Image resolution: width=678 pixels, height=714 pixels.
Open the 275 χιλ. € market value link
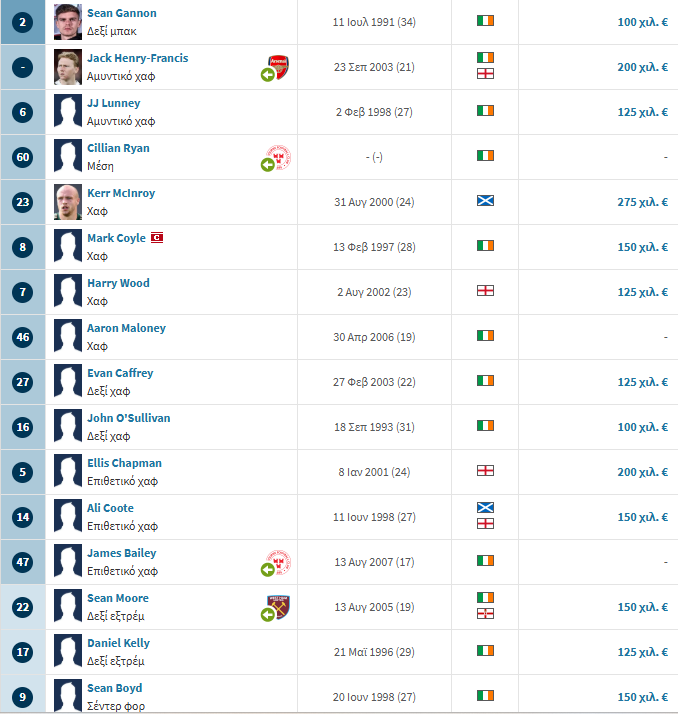tap(642, 202)
